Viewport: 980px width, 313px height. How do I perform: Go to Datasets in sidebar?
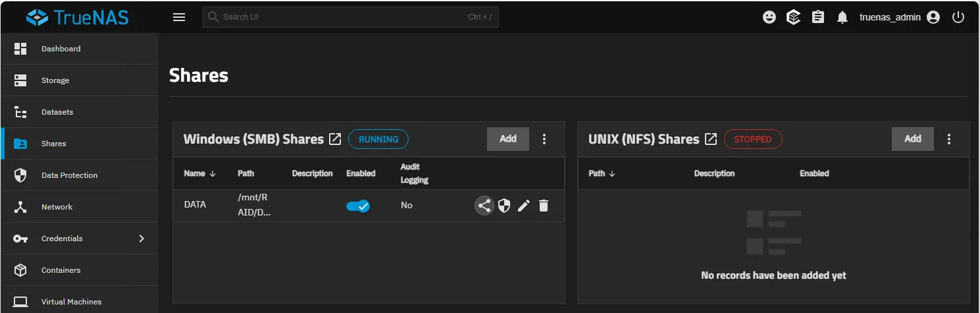point(57,112)
